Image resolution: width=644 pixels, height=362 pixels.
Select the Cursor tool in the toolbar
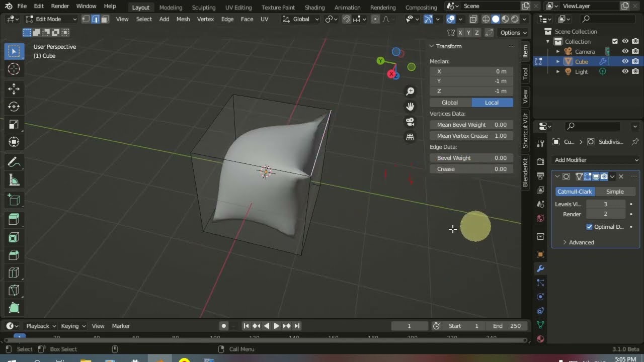14,69
